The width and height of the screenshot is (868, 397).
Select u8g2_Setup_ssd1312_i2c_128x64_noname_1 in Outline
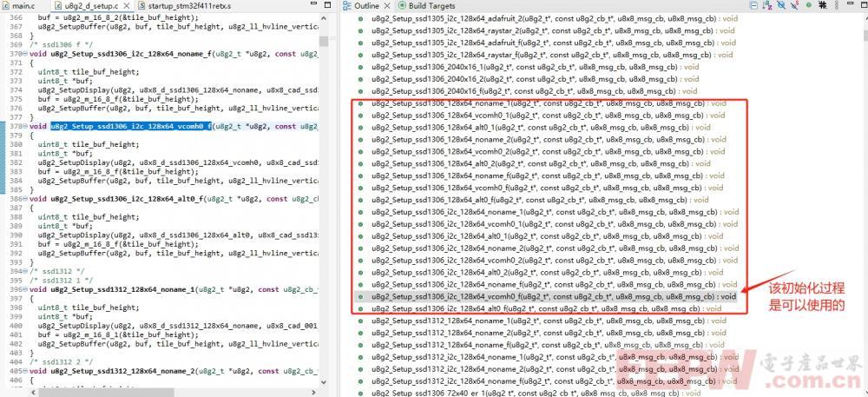pos(556,357)
